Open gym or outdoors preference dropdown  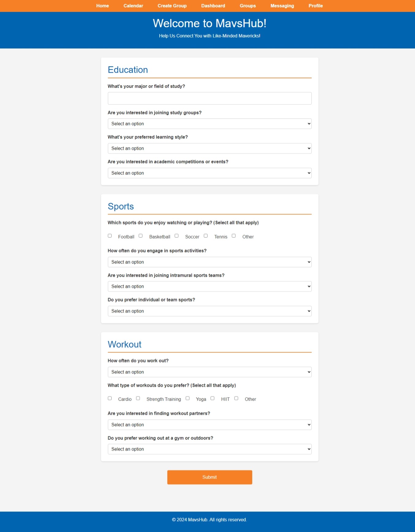pos(209,449)
